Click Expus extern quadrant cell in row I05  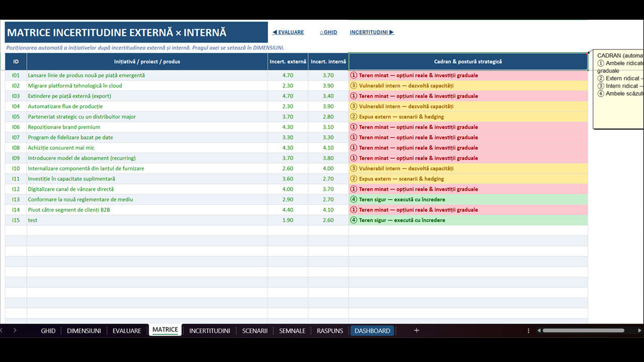[468, 117]
